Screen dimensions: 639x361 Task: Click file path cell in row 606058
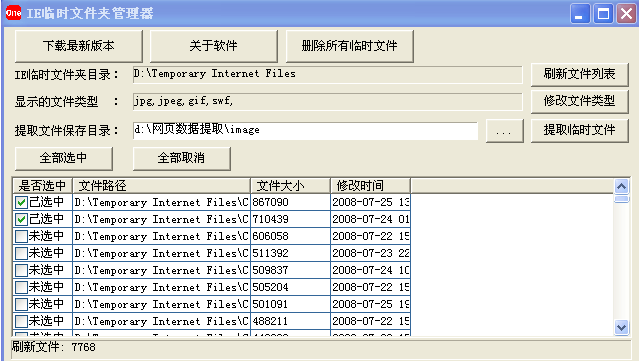pyautogui.click(x=161, y=236)
